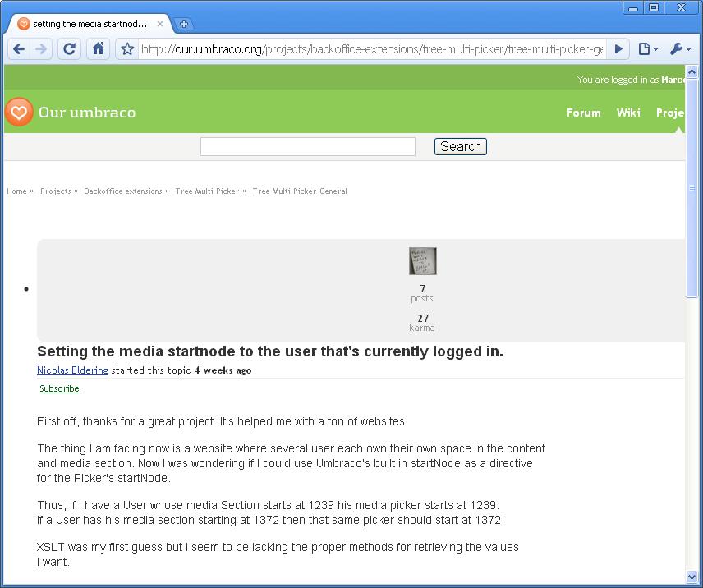Image resolution: width=703 pixels, height=588 pixels.
Task: Open the Backoffice extensions breadcrumb
Action: pyautogui.click(x=123, y=191)
